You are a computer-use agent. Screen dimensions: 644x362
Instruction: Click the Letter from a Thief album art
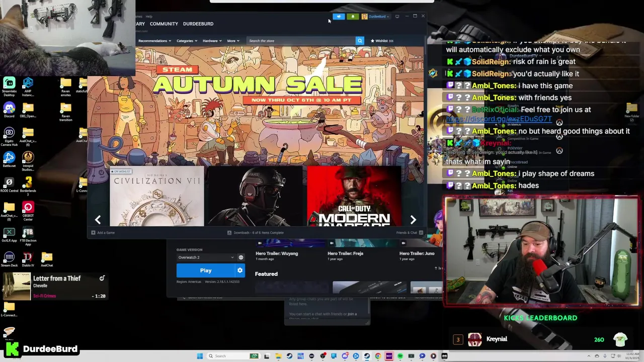coord(17,286)
